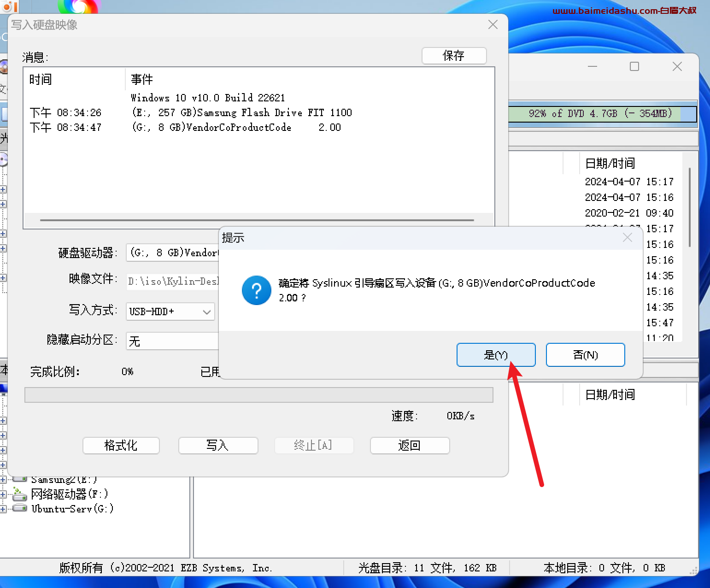Click the 格式化 button
The height and width of the screenshot is (588, 710).
click(x=121, y=446)
